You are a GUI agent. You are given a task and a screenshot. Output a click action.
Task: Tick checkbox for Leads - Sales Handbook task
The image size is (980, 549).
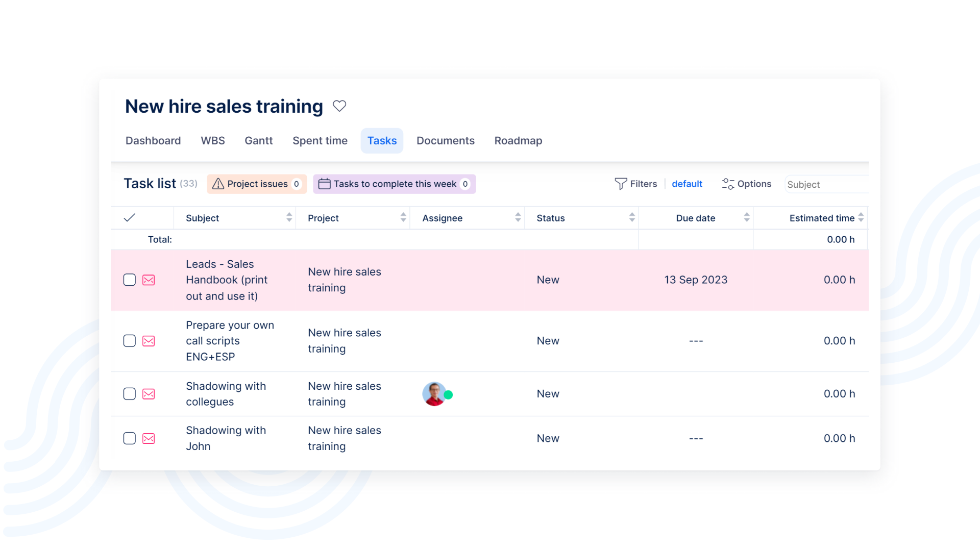(x=130, y=280)
